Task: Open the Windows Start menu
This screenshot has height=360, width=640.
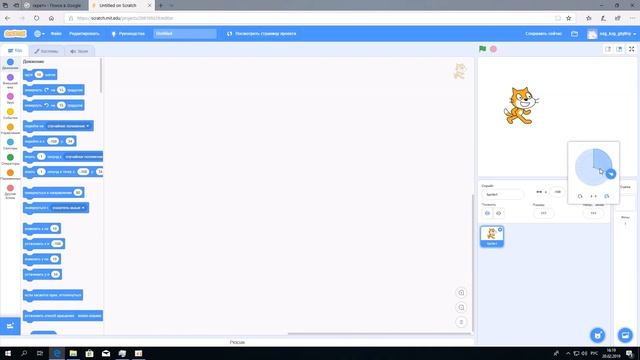Action: click(x=7, y=353)
